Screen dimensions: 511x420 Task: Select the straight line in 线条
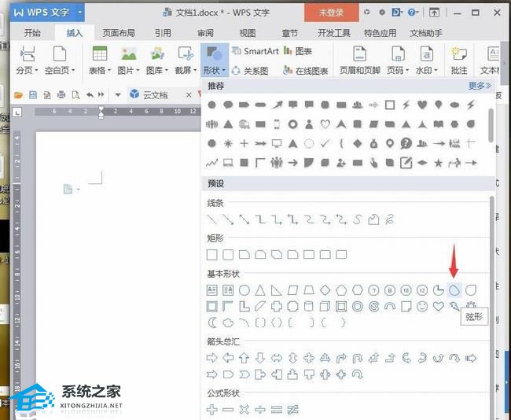pyautogui.click(x=211, y=219)
